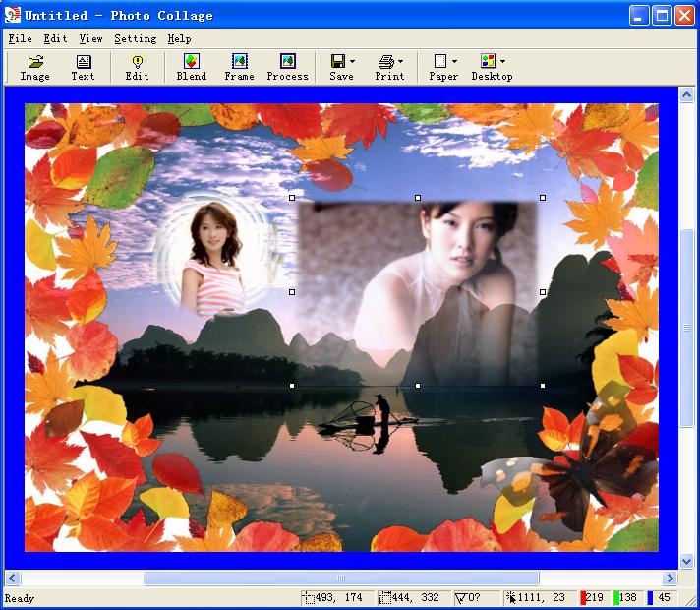700x610 pixels.
Task: Open the Frame tool
Action: click(x=239, y=68)
